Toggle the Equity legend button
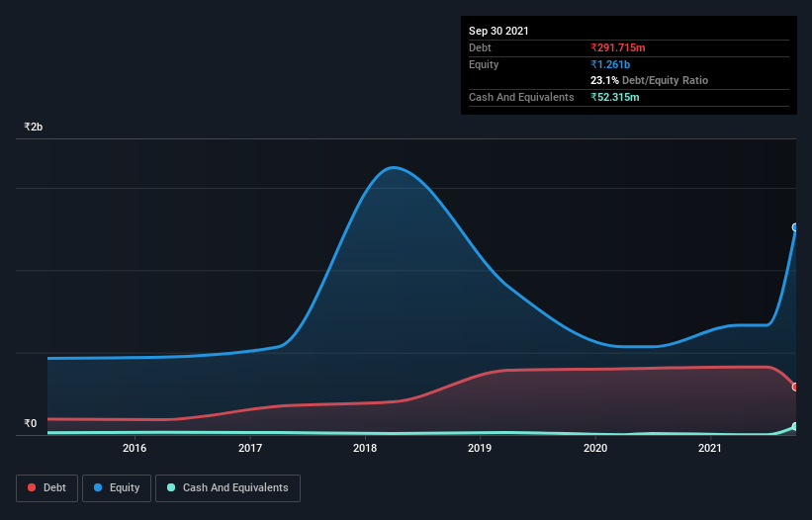 pos(117,488)
